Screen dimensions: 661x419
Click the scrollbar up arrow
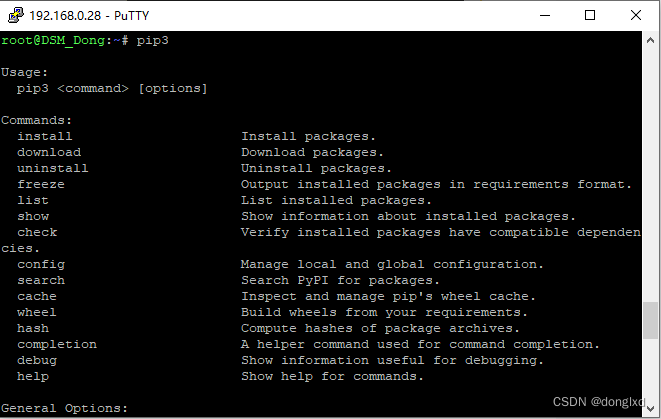(651, 39)
